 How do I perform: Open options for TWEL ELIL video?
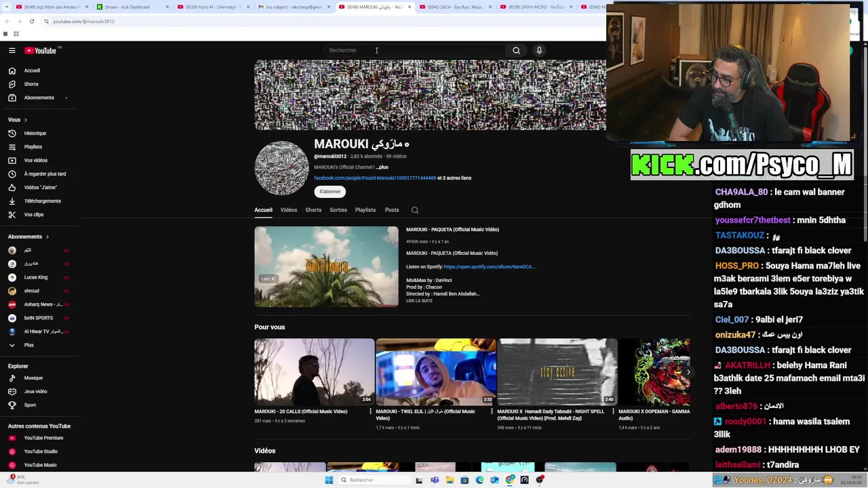pos(492,411)
